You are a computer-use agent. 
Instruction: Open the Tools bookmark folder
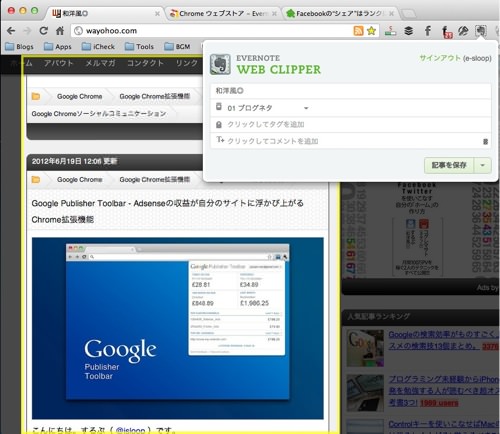(139, 46)
